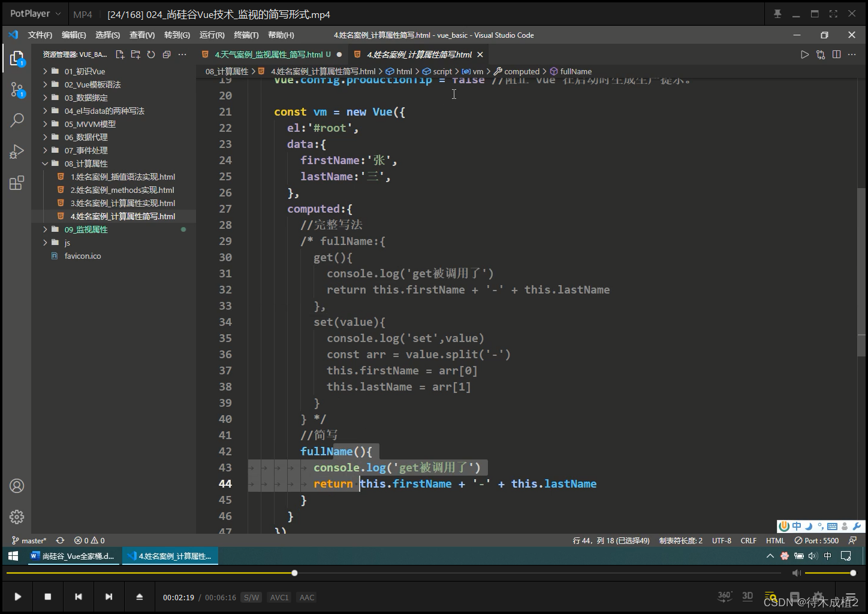The width and height of the screenshot is (868, 614).
Task: Click the computed breadcrumb item
Action: pos(522,71)
